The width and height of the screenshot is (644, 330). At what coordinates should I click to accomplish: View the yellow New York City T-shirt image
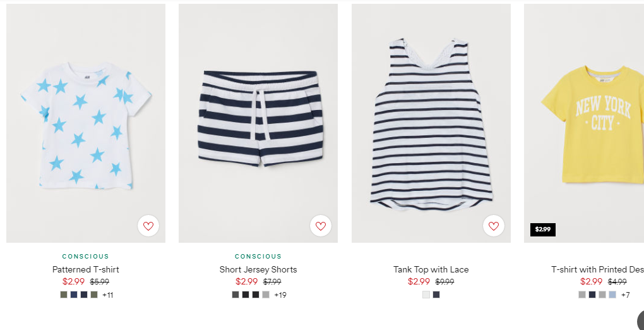pyautogui.click(x=584, y=123)
